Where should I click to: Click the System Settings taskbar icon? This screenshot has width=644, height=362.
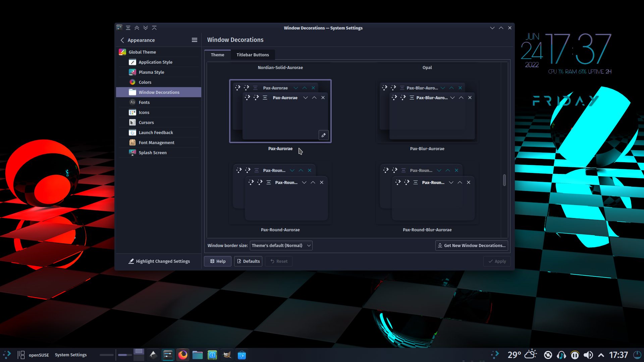point(168,355)
